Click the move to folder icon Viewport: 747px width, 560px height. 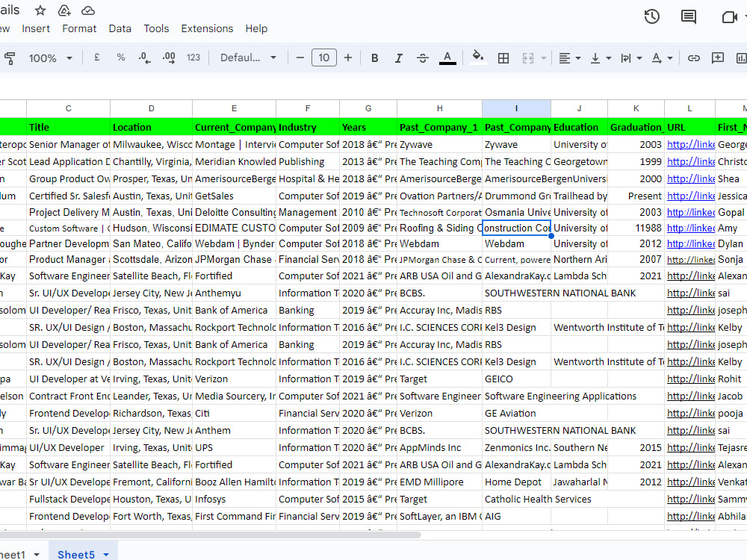[x=64, y=10]
